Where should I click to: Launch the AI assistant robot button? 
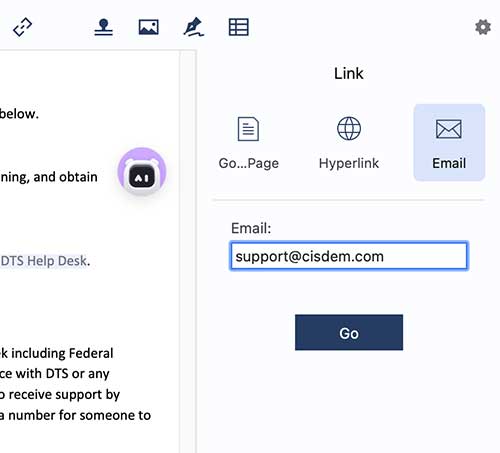tap(142, 172)
